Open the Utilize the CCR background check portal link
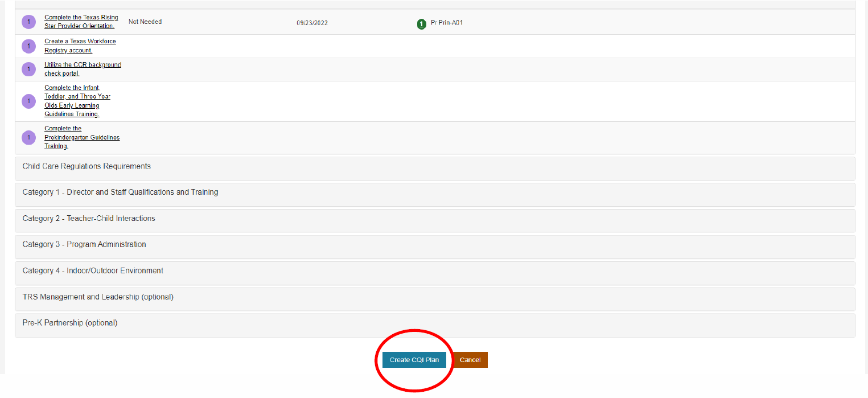The image size is (868, 398). pos(83,68)
